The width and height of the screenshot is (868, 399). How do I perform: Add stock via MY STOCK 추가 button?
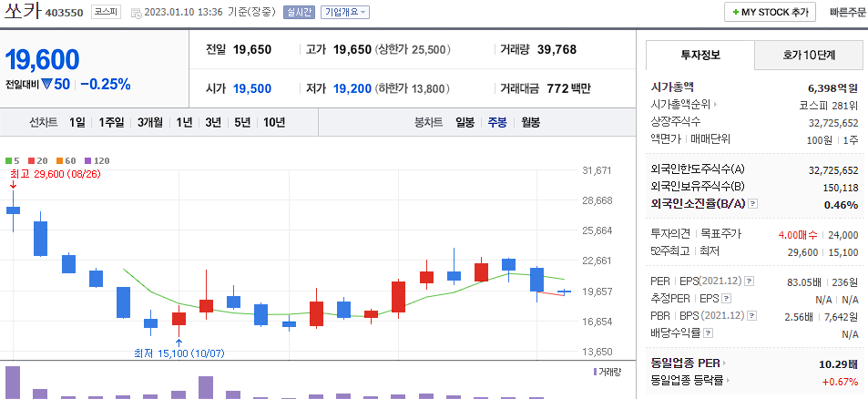tap(770, 12)
